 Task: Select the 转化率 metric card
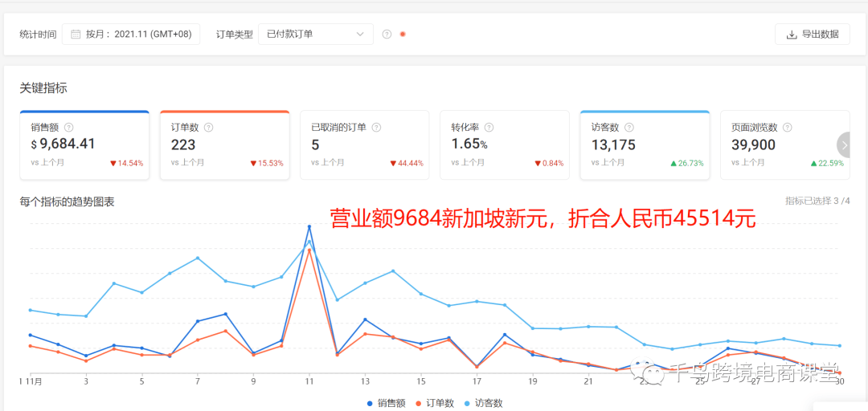[x=505, y=145]
